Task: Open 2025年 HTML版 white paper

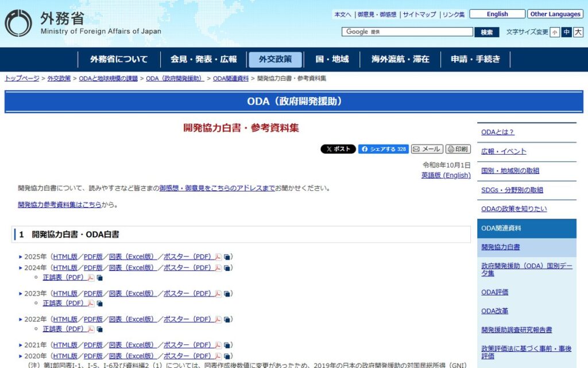Action: (x=65, y=257)
